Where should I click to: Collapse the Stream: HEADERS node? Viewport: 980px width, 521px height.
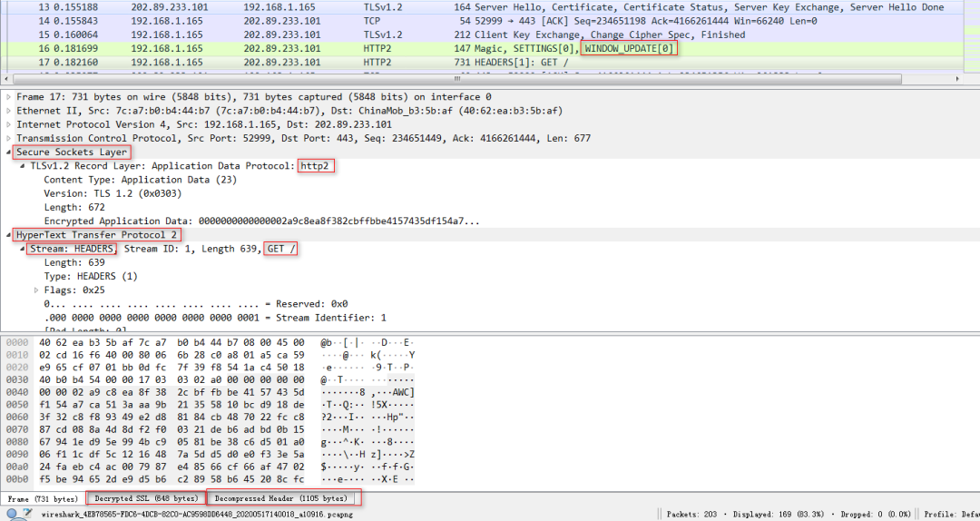(x=23, y=249)
